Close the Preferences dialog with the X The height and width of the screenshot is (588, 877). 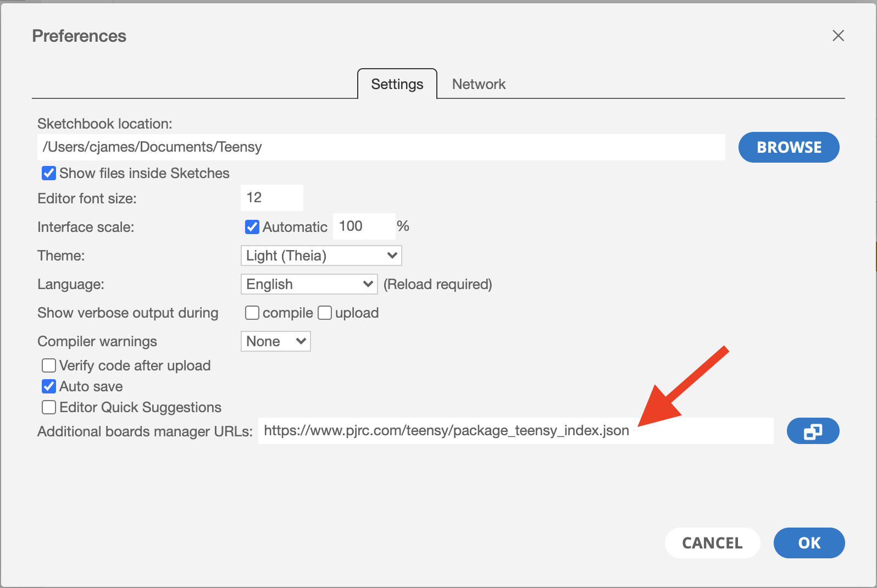[x=838, y=36]
